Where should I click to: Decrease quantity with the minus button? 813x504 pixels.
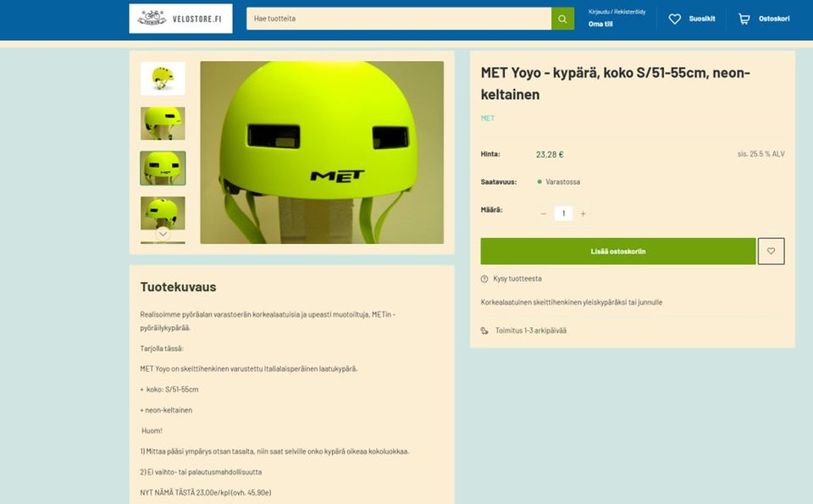(544, 213)
